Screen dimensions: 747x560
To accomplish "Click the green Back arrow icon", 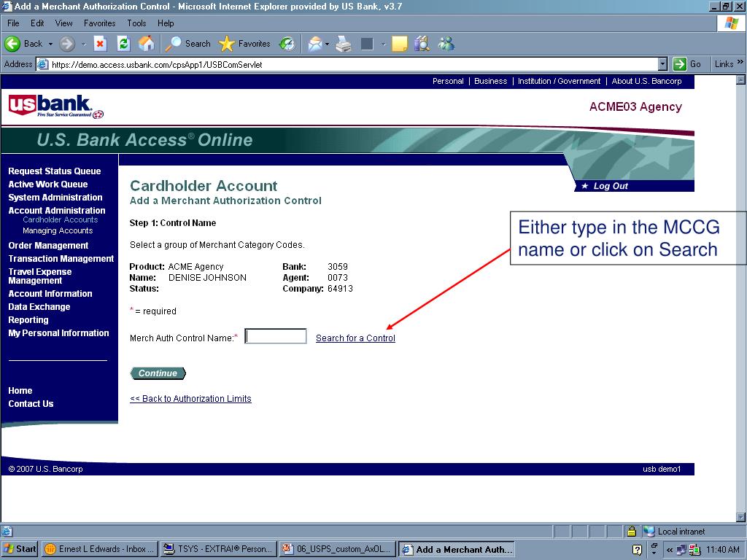I will [x=12, y=44].
